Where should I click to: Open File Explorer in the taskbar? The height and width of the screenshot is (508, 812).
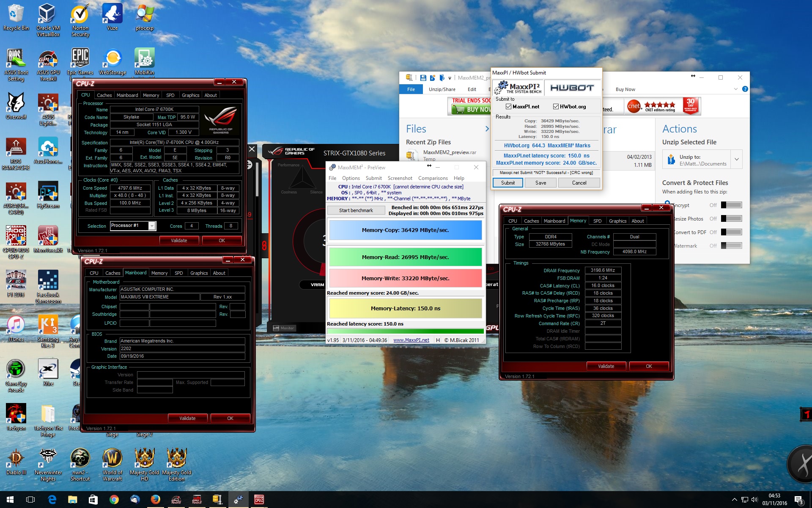pos(73,500)
